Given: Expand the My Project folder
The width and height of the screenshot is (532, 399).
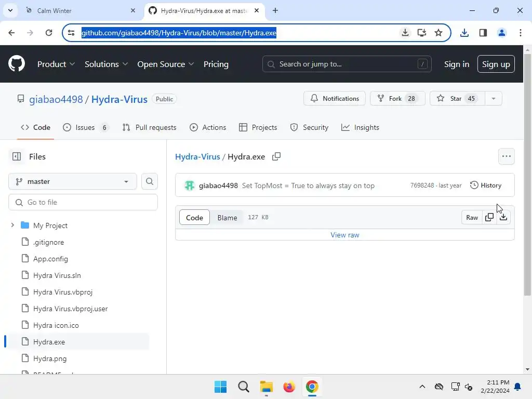Looking at the screenshot, I should (x=12, y=225).
